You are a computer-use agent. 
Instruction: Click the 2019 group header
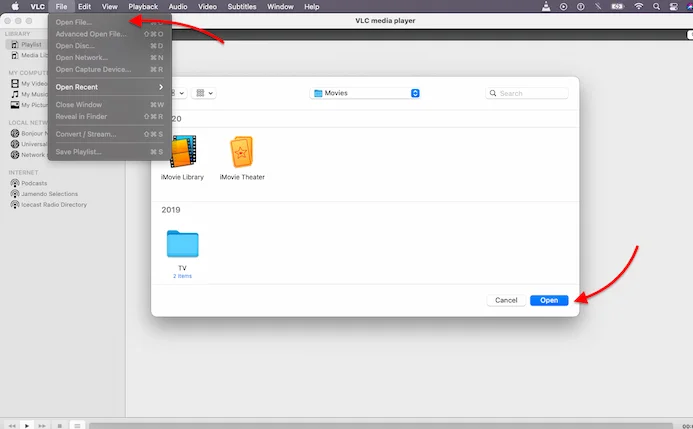coord(171,210)
